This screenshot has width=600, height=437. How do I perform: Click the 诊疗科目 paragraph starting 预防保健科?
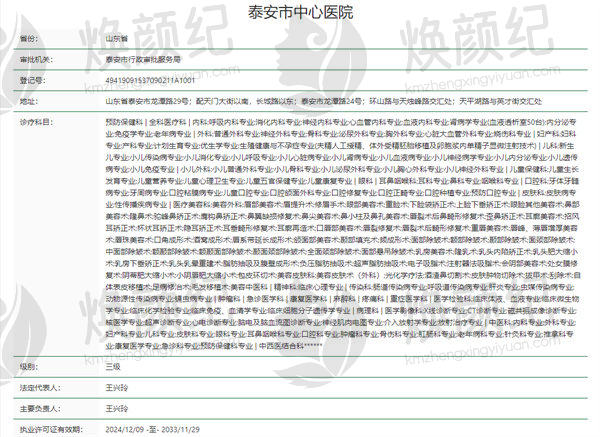(343, 234)
